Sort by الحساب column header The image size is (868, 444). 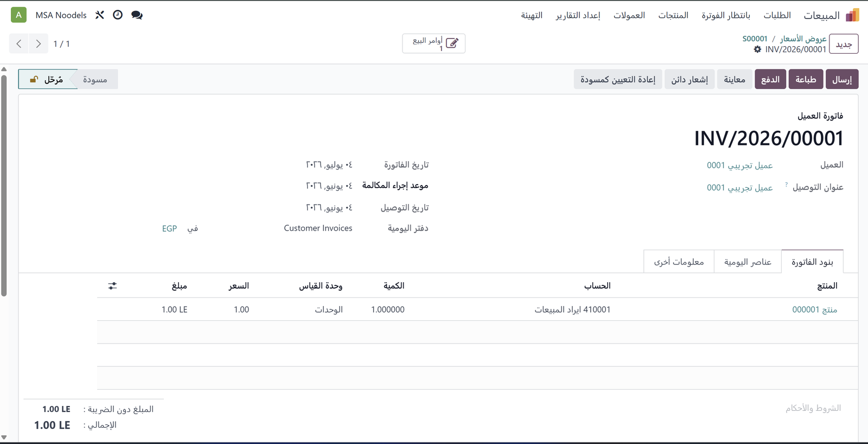[597, 286]
